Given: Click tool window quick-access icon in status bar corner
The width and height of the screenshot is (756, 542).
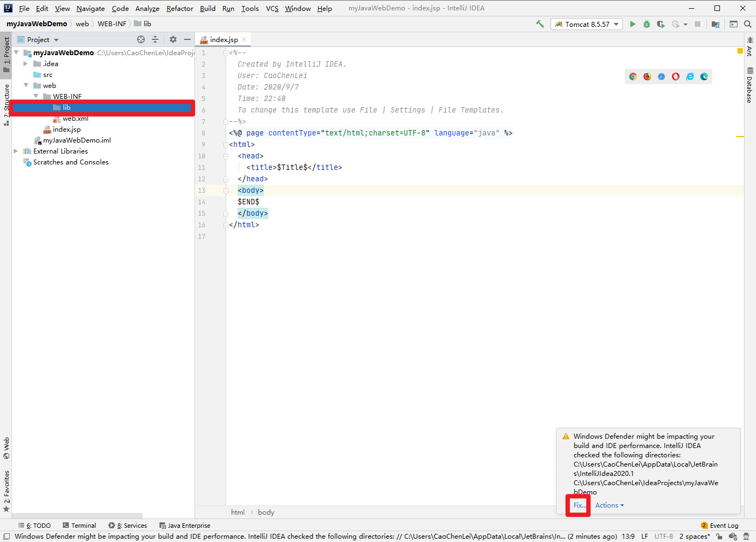Looking at the screenshot, I should [7, 537].
